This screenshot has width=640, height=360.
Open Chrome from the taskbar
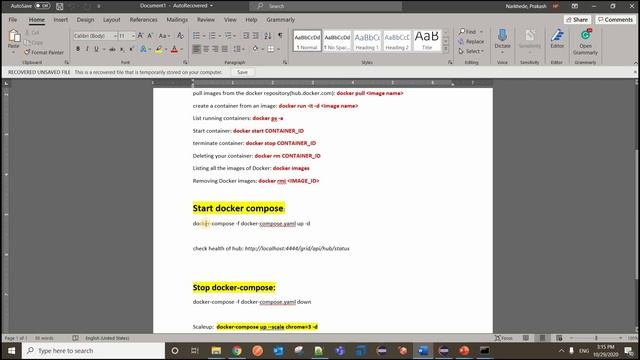point(237,351)
